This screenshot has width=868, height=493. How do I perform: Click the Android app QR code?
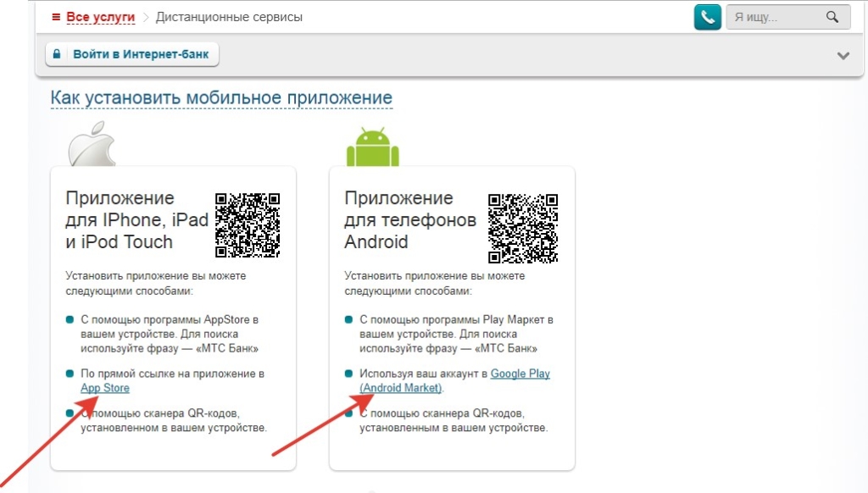pyautogui.click(x=523, y=228)
